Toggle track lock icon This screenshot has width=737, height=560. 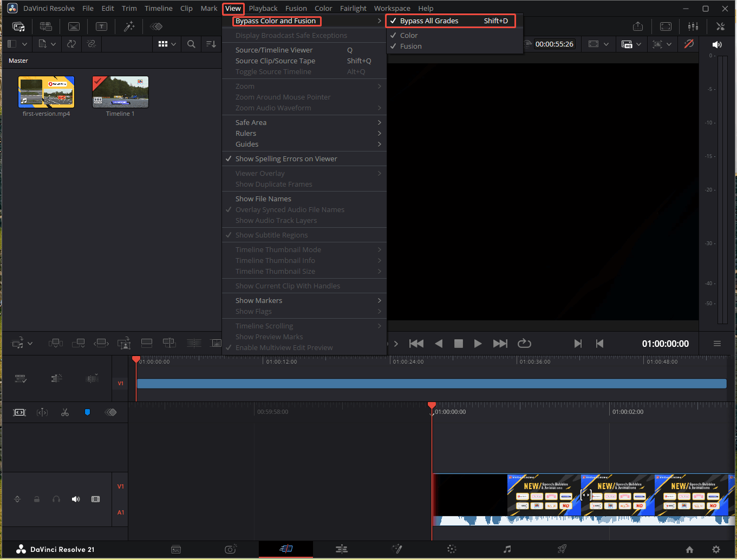[x=37, y=499]
